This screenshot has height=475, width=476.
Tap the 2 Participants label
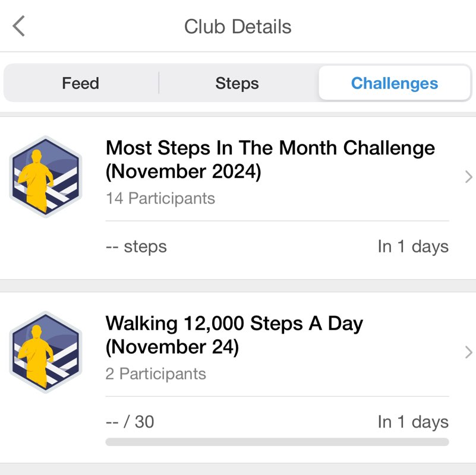point(156,374)
